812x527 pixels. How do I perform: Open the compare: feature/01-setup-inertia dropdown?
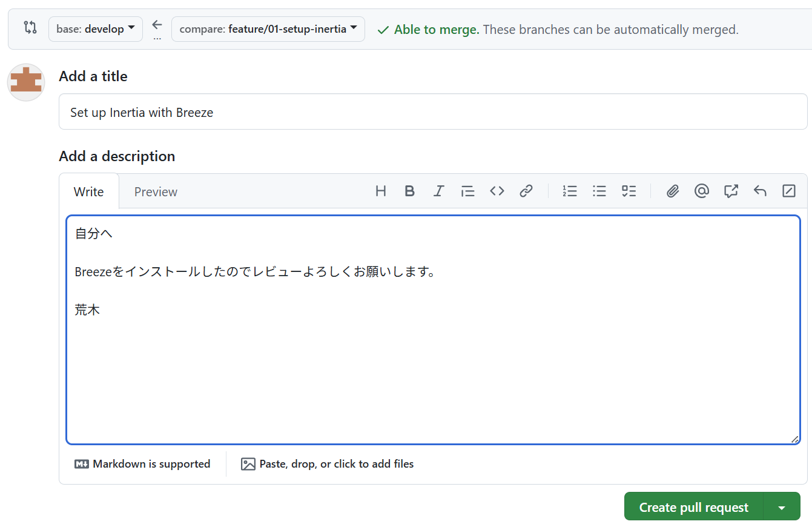[x=268, y=29]
